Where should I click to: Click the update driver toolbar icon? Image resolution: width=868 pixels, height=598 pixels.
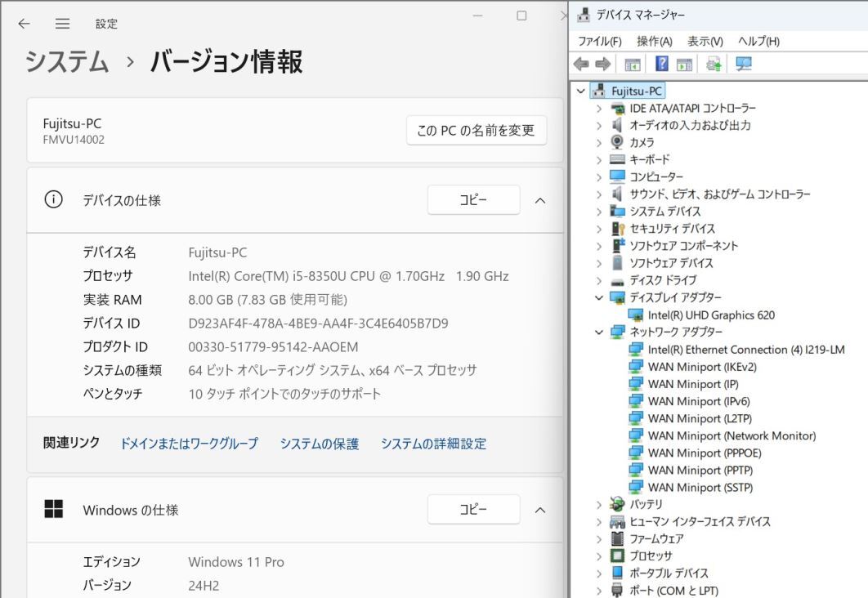(x=714, y=65)
